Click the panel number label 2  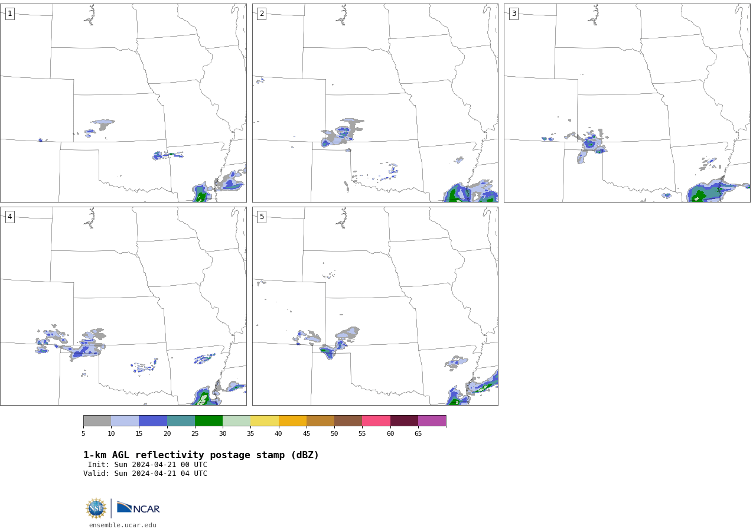(x=262, y=14)
